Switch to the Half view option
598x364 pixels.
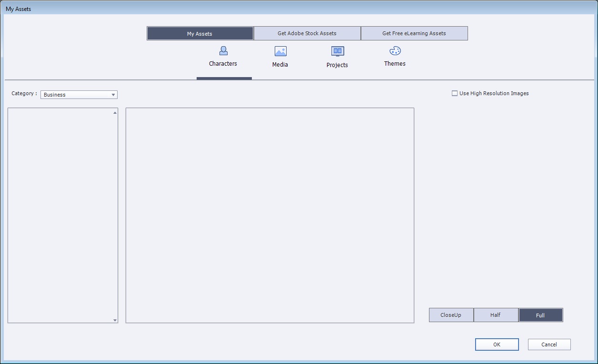[496, 315]
